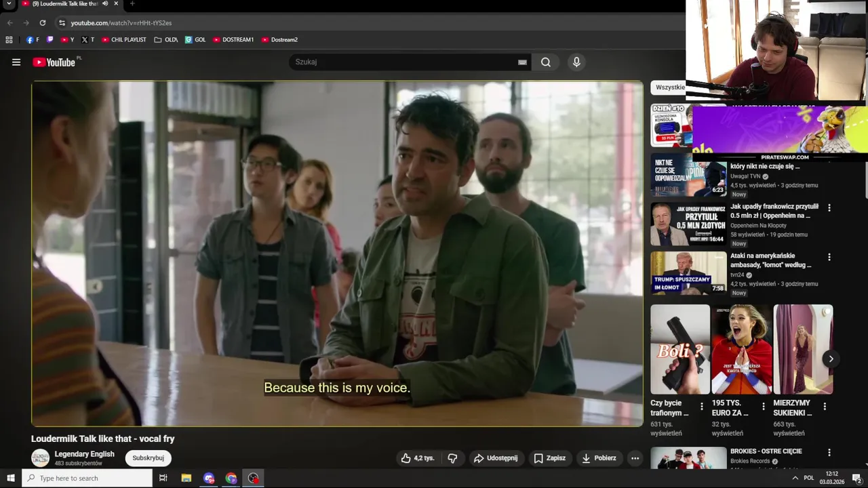The height and width of the screenshot is (488, 868).
Task: Download video with the Pobierz button
Action: [x=599, y=458]
